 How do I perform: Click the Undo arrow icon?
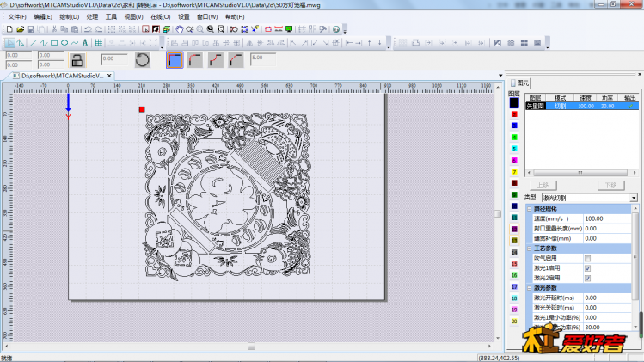click(x=88, y=29)
